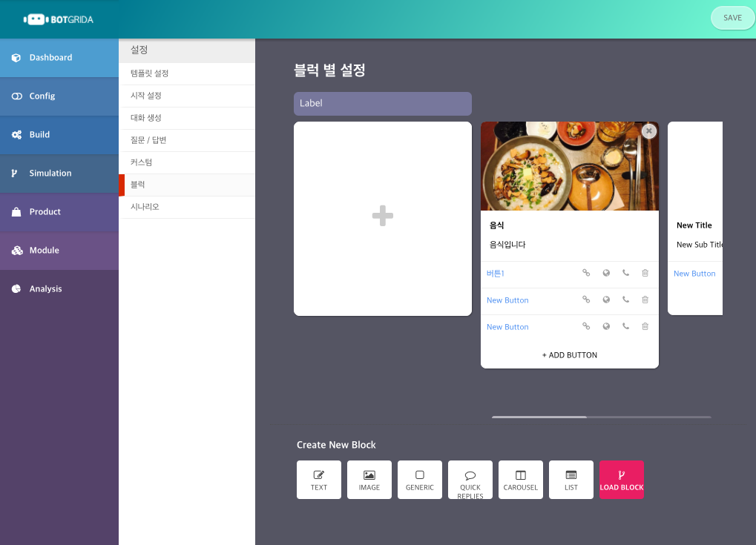The width and height of the screenshot is (756, 545).
Task: Select the phone icon for first New Button
Action: 625,300
